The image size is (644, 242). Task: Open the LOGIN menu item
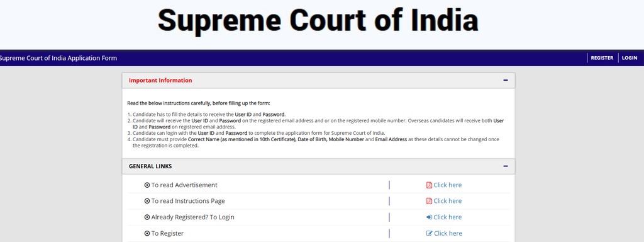(x=629, y=58)
